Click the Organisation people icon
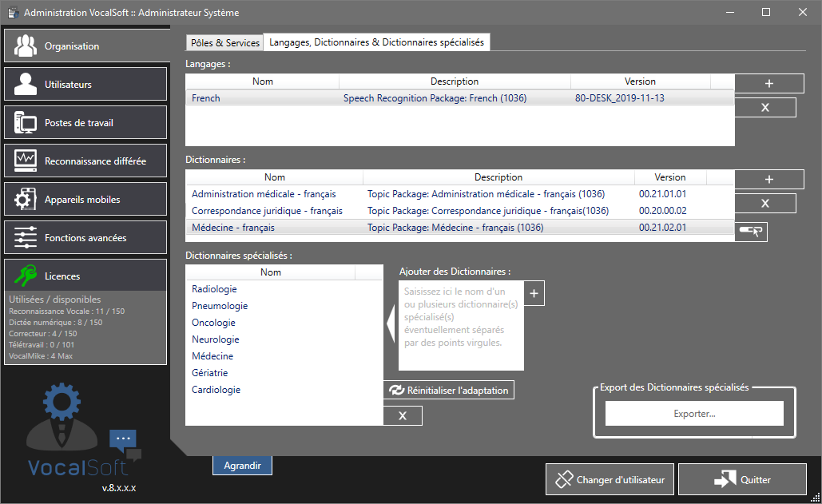Viewport: 822px width, 504px height. click(26, 46)
